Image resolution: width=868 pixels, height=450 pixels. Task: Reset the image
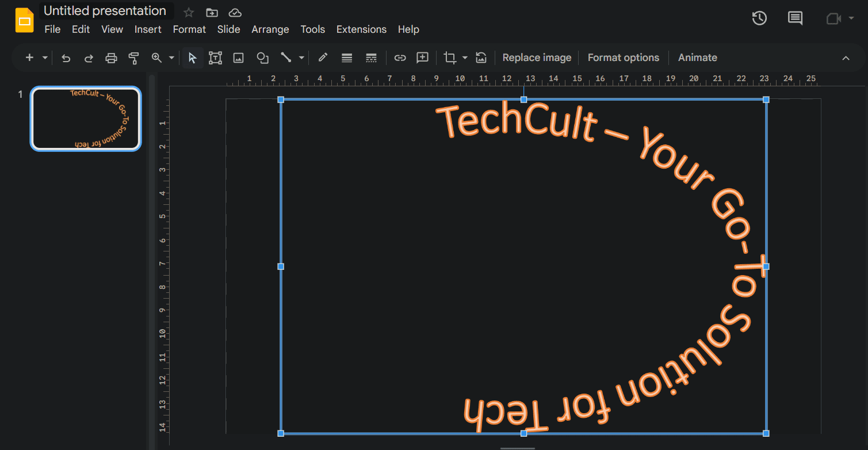(x=481, y=58)
